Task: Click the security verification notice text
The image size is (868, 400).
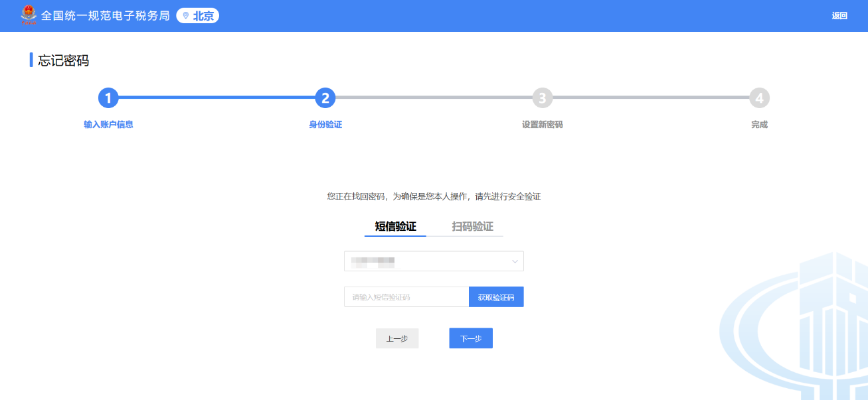Action: tap(434, 197)
